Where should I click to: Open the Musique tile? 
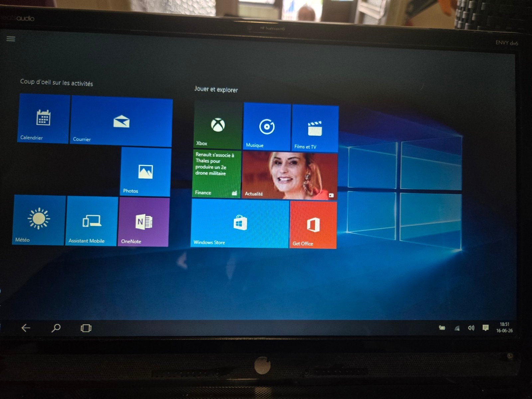[267, 127]
